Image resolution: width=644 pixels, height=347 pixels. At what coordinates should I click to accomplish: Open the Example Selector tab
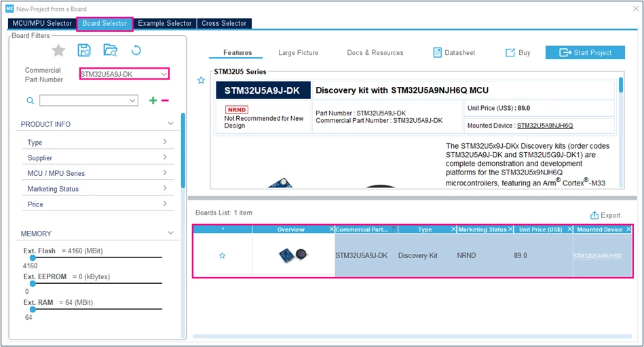165,24
